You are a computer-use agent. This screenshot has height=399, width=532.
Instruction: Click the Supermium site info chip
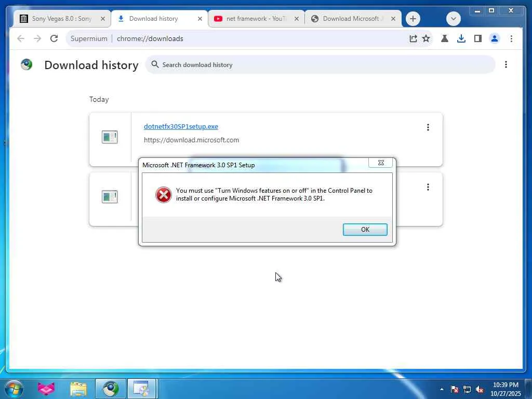tap(89, 38)
